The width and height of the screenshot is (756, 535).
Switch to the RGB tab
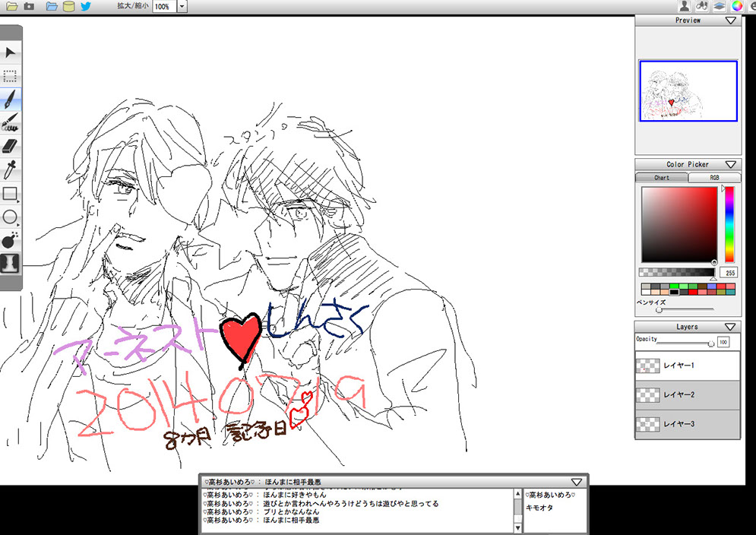[x=713, y=178]
